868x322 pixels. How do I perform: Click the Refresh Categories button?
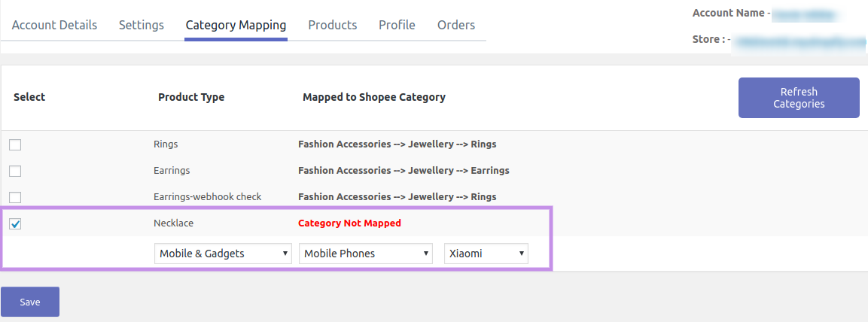(799, 98)
